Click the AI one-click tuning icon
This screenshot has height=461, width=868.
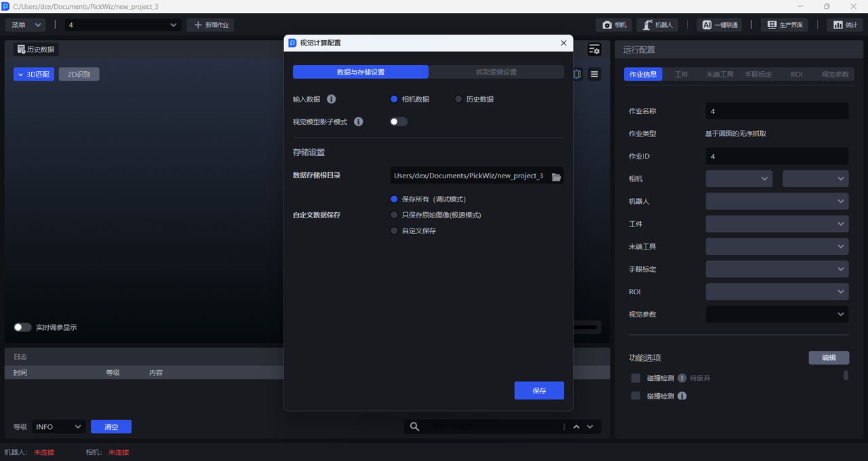[707, 25]
